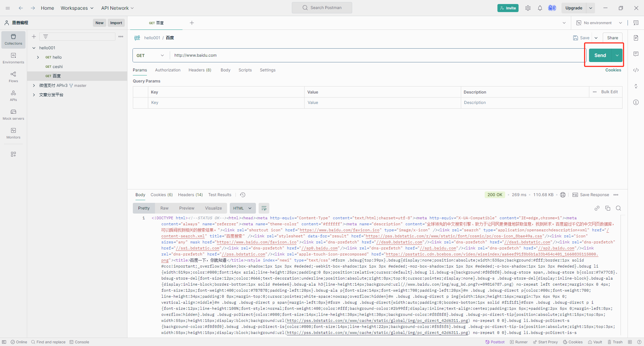Go forward with the right arrow

pyautogui.click(x=33, y=8)
